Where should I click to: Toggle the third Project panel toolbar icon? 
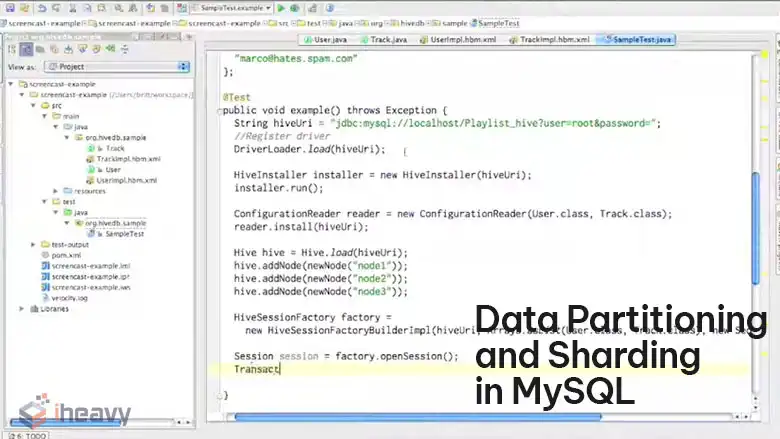40,49
